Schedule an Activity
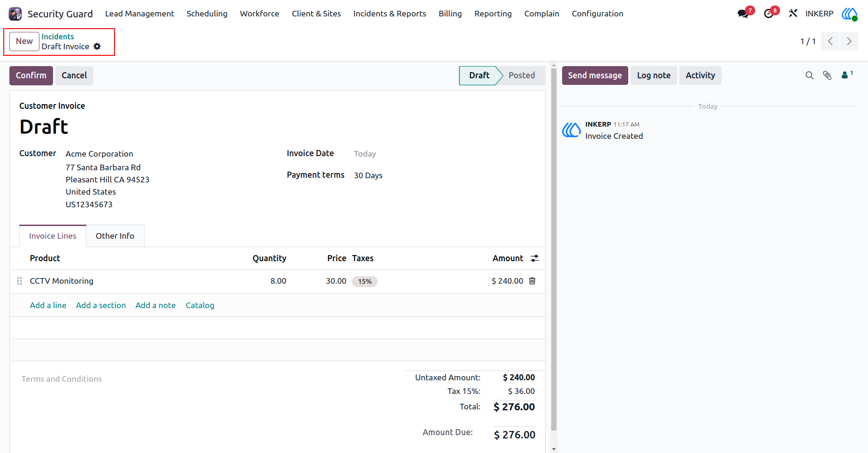868x453 pixels. point(700,75)
